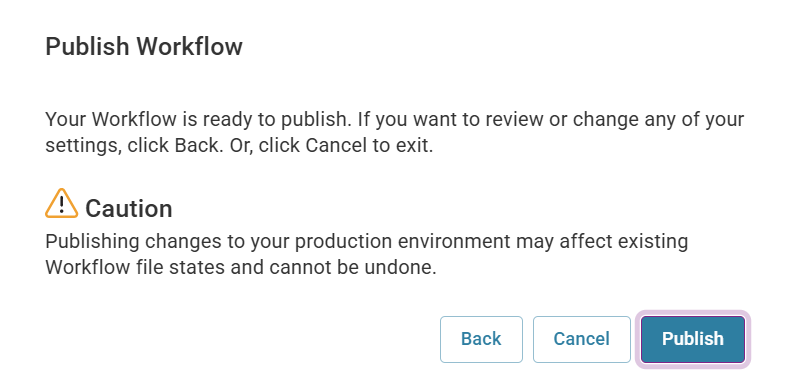Click the caution icon beside the Caution heading

point(61,204)
